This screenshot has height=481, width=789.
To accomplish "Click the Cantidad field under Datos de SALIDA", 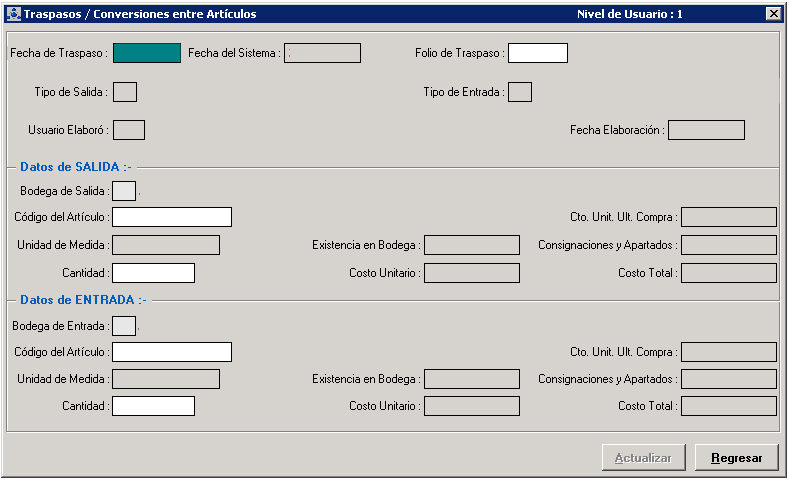I will 153,273.
